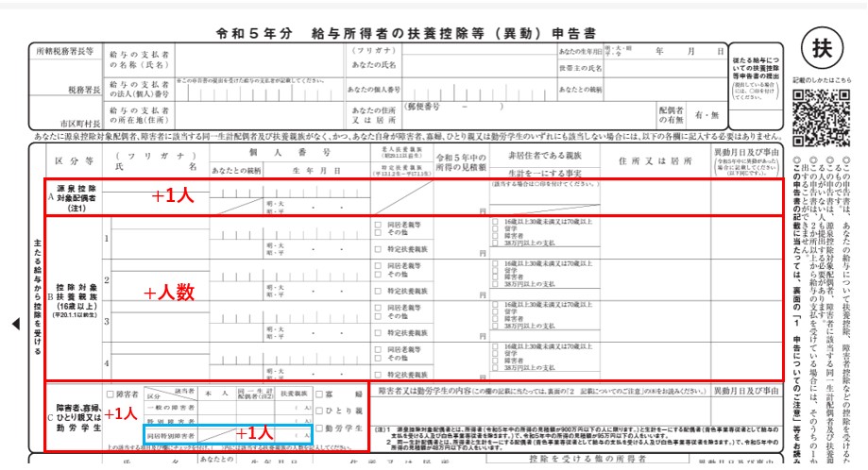Viewport: 868px width, 470px height.
Task: Check 障害者 in dependent row 3 non-resident column
Action: tap(495, 319)
